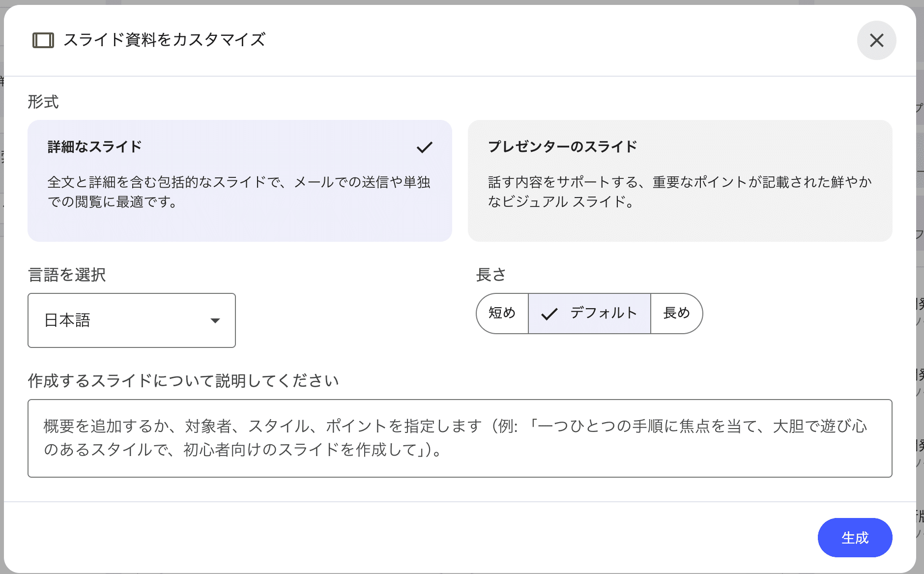The image size is (924, 574).
Task: Close the スライド資料をカスタマイズ dialog
Action: [x=876, y=40]
